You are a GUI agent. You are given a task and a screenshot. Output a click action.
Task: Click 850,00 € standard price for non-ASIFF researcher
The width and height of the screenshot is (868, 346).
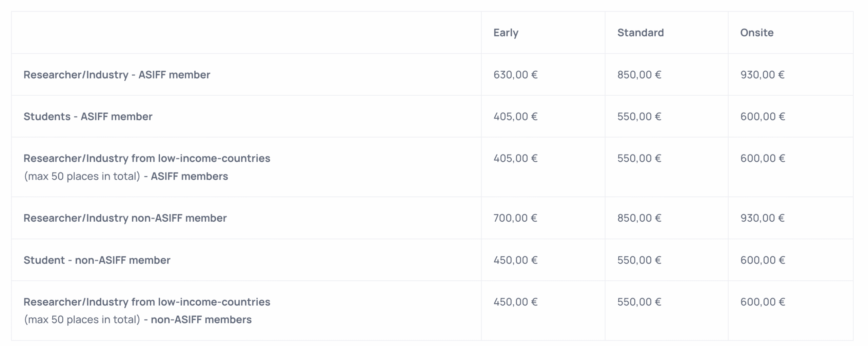click(x=639, y=218)
